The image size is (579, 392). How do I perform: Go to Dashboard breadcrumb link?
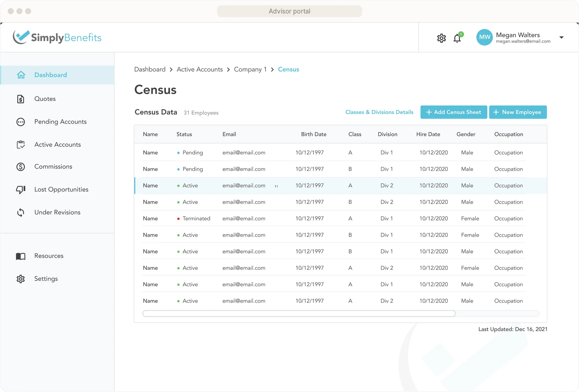(x=150, y=69)
